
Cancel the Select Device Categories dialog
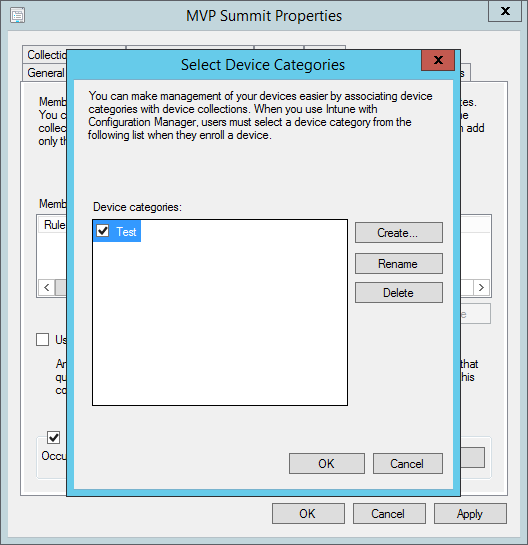point(408,463)
